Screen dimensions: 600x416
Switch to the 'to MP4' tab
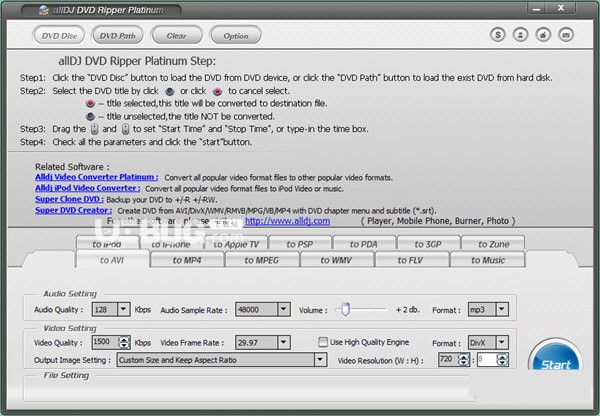[187, 260]
